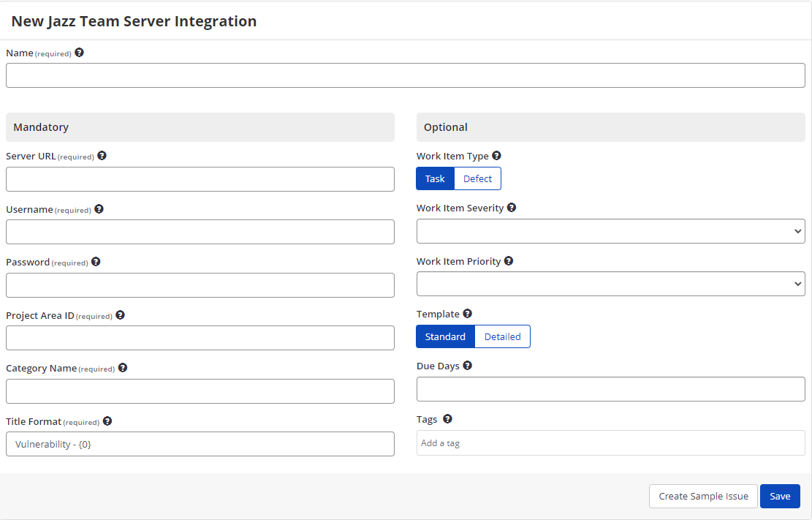Expand the Work Item Priority dropdown
812x520 pixels.
tap(610, 284)
